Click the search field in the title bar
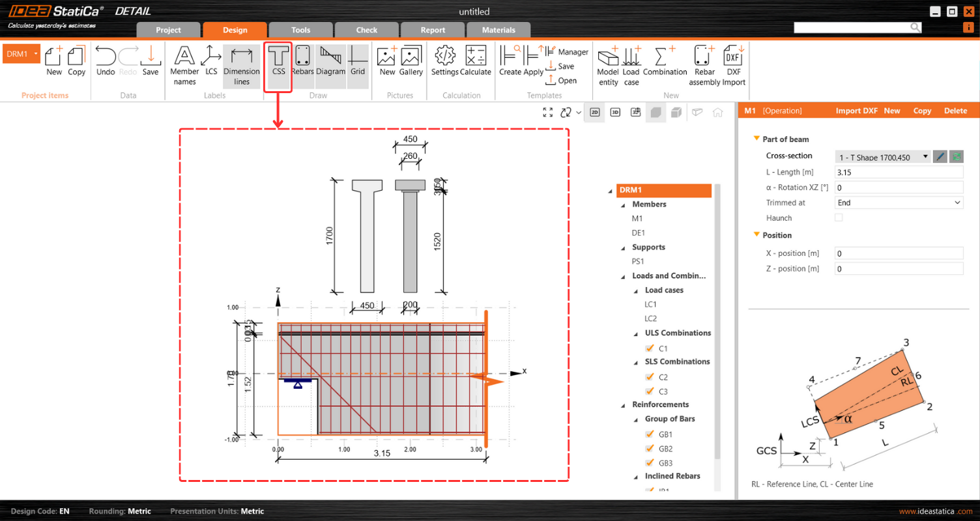 tap(854, 27)
